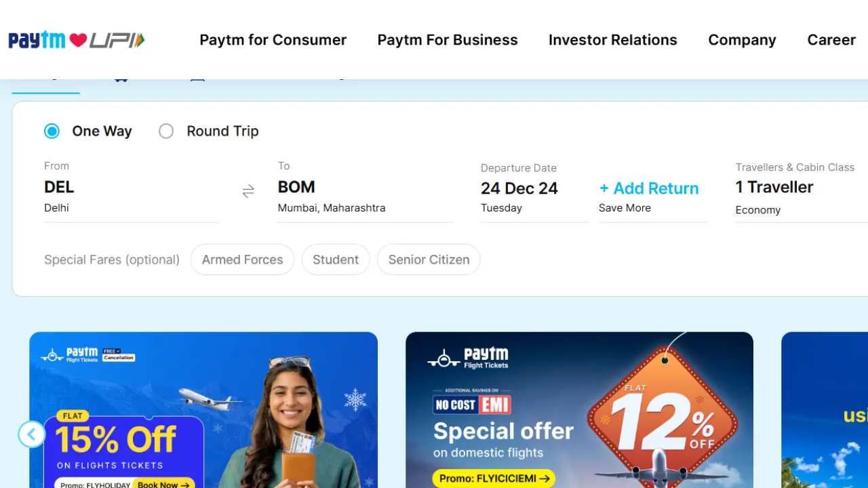Viewport: 868px width, 488px height.
Task: Swap the From and To cities
Action: pyautogui.click(x=248, y=192)
